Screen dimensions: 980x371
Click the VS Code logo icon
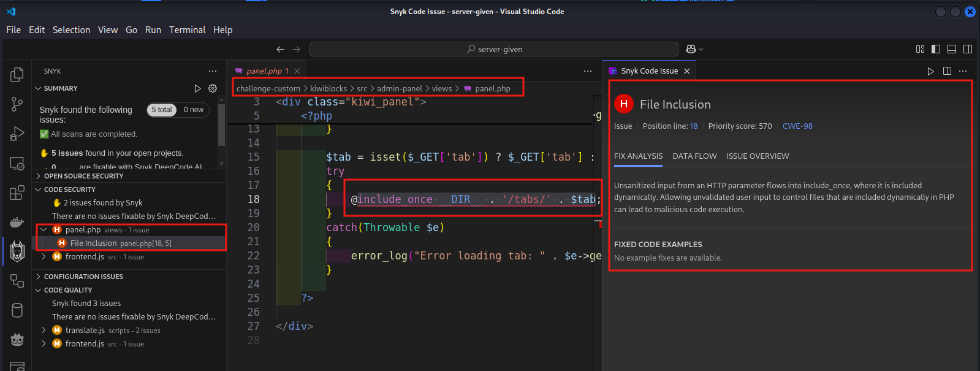[11, 11]
